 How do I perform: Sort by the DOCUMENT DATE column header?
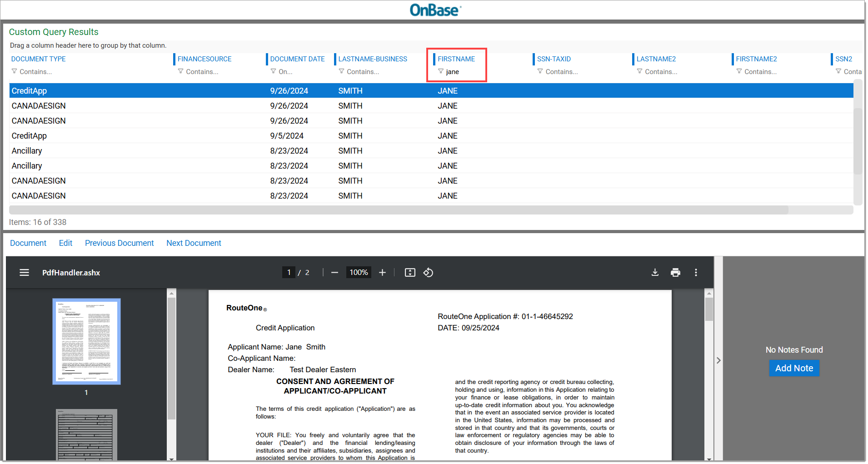(x=297, y=59)
